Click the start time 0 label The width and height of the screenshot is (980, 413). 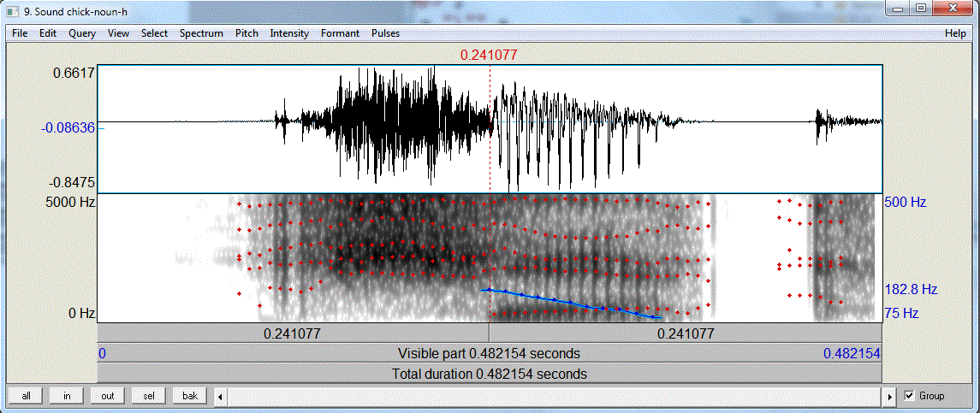[103, 354]
